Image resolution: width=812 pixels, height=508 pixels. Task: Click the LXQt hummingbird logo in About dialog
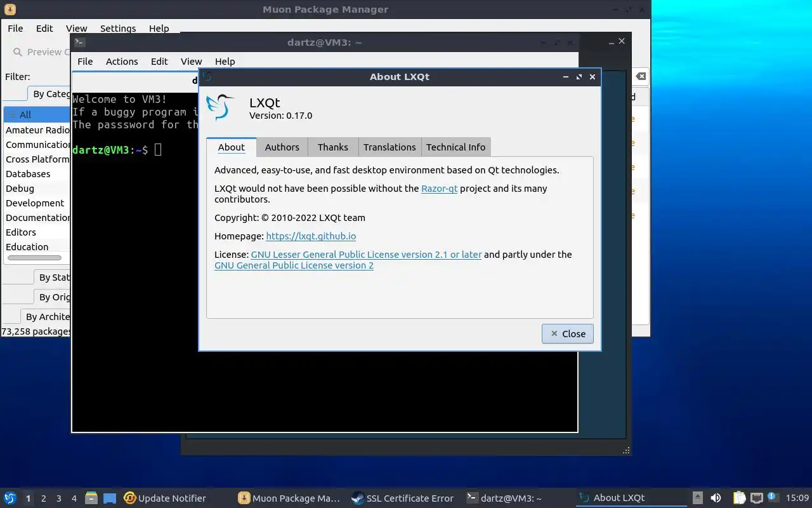point(221,107)
